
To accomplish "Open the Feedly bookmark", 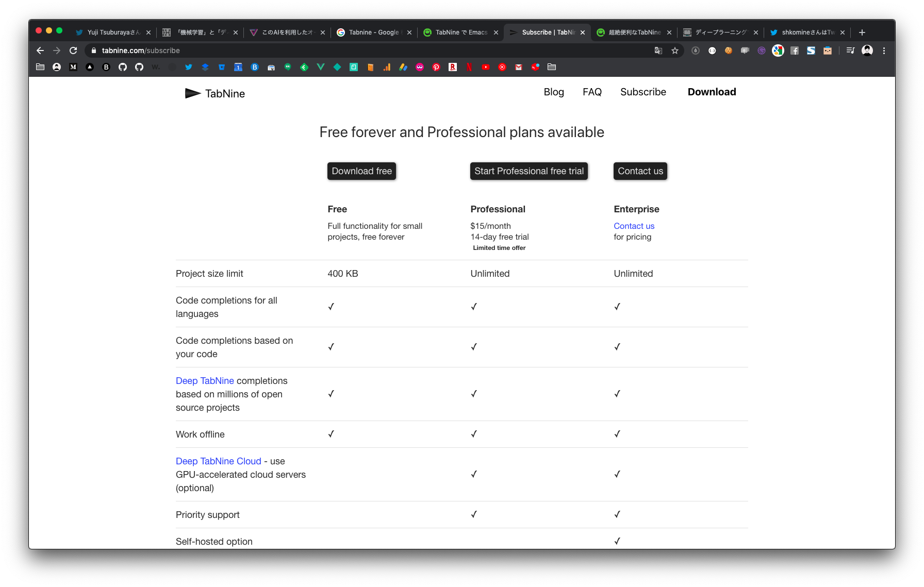I will [304, 67].
